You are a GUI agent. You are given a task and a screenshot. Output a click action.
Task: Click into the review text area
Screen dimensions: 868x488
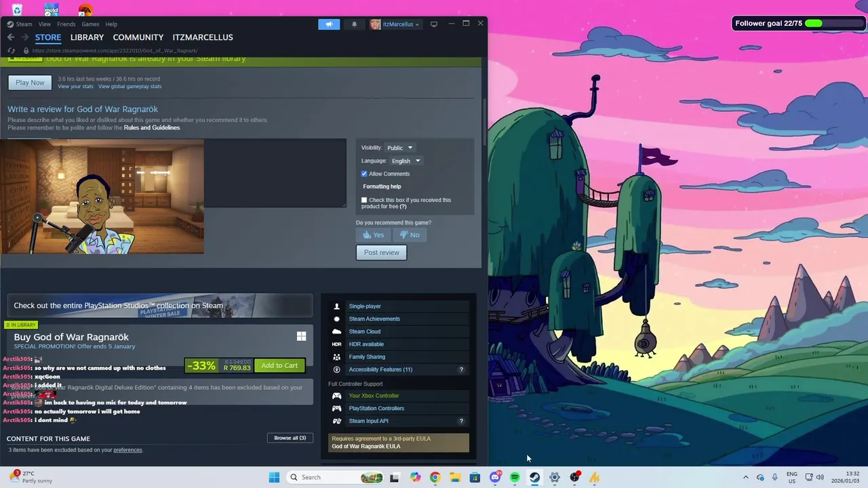click(x=275, y=174)
